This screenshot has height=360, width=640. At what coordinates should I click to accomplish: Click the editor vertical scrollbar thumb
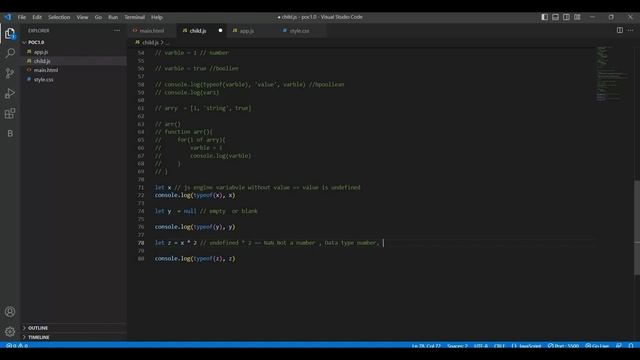point(637,227)
